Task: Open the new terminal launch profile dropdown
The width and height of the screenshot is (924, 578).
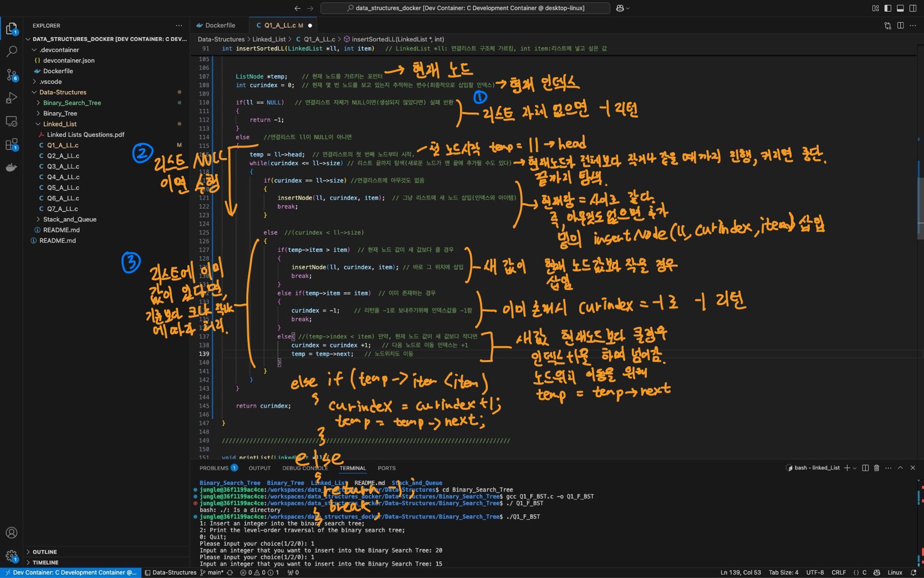Action: (855, 468)
